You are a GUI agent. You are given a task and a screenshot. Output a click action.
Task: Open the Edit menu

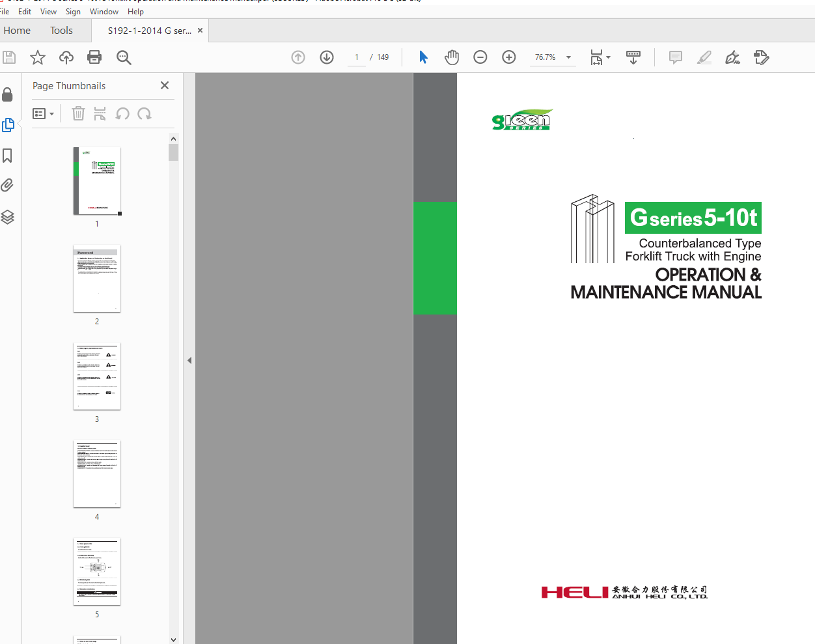point(25,12)
